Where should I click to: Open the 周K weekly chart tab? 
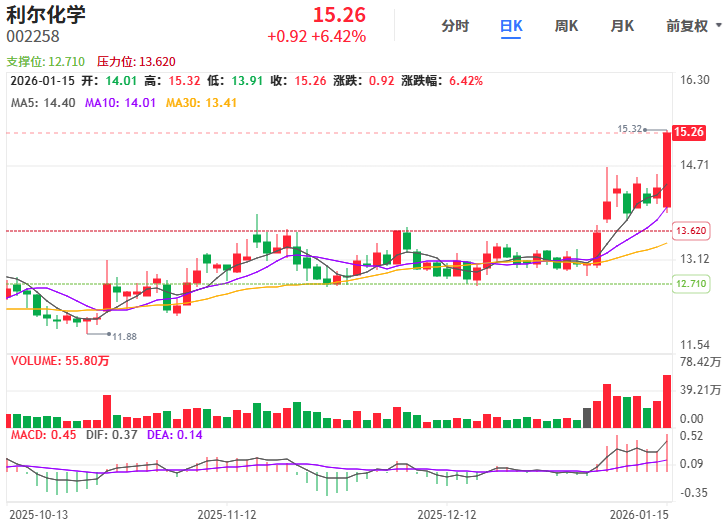click(x=567, y=26)
